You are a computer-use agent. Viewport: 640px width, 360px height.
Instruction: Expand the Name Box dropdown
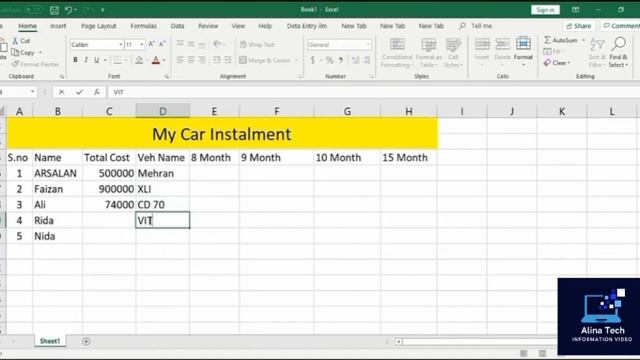pyautogui.click(x=32, y=92)
